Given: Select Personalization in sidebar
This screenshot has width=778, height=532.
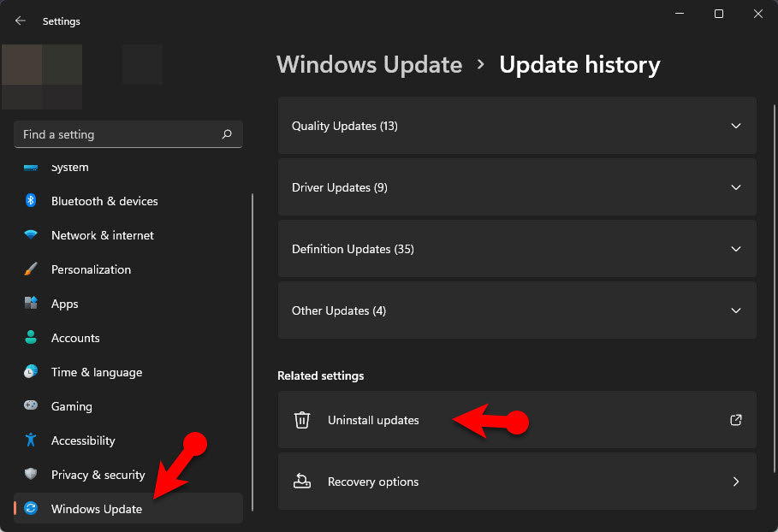Looking at the screenshot, I should 128,269.
